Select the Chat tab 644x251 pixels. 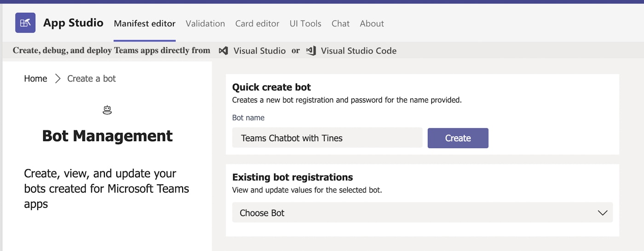340,23
